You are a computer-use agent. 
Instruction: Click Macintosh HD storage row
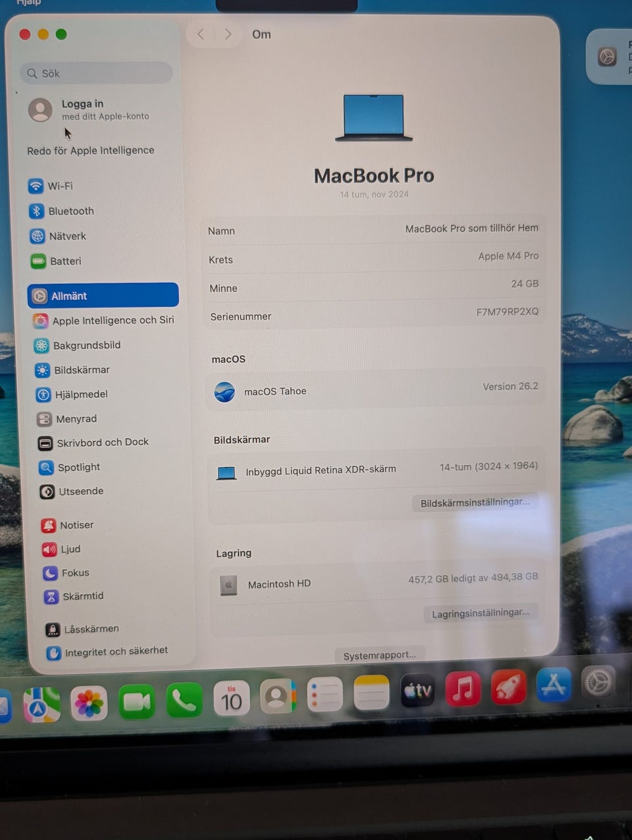pos(378,581)
